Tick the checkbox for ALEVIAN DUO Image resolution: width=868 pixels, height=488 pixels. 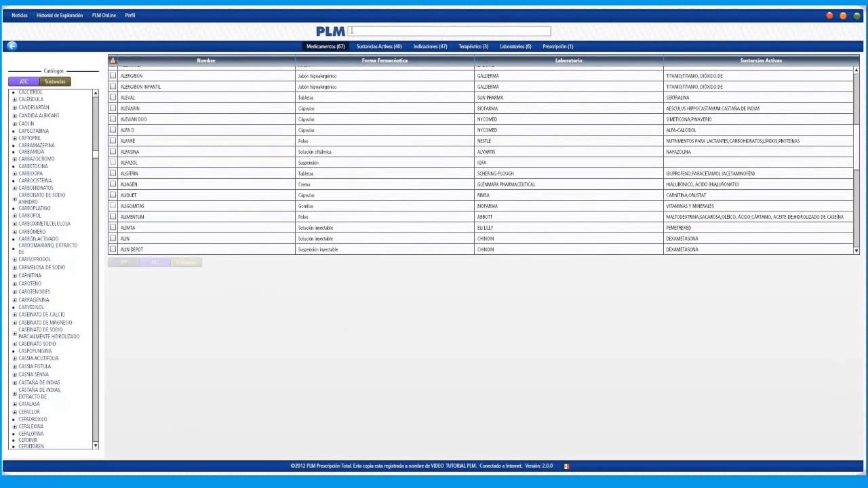[x=113, y=119]
